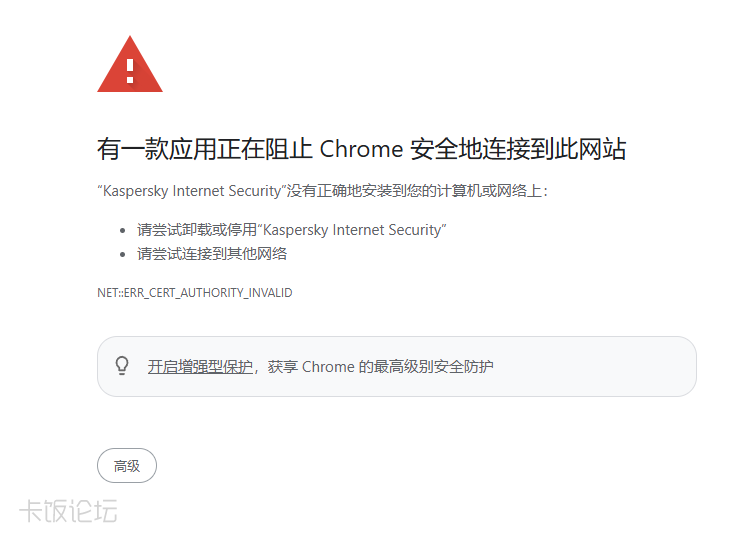Click the NET::ERR_CERT_AUTHORITY_INVALID error code
741x534 pixels.
(194, 293)
